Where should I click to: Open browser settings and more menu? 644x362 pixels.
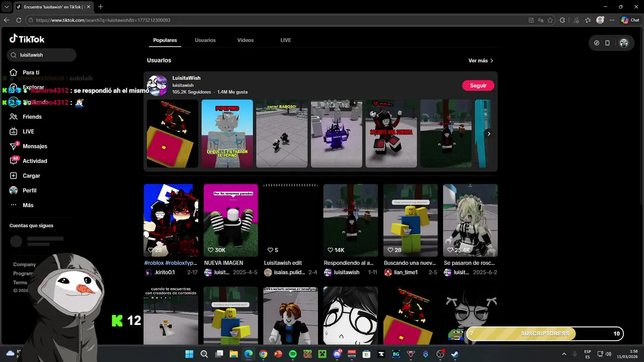[x=612, y=20]
